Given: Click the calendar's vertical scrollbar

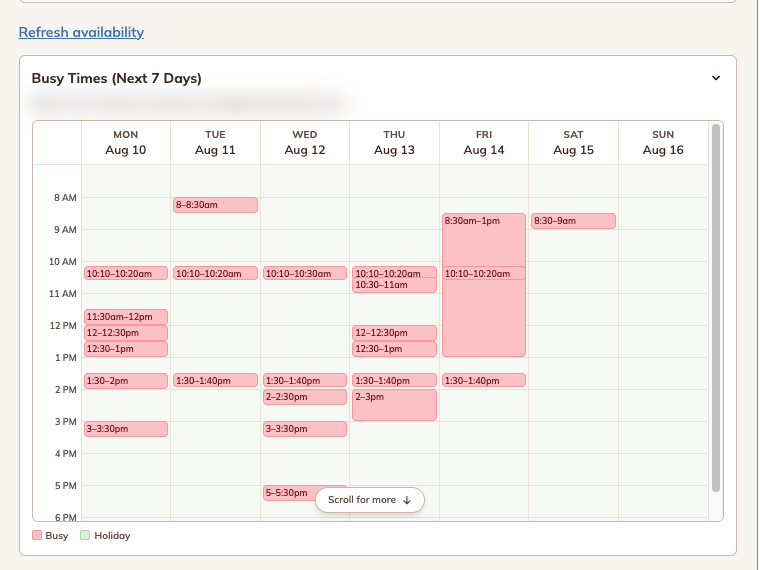Looking at the screenshot, I should 715,308.
